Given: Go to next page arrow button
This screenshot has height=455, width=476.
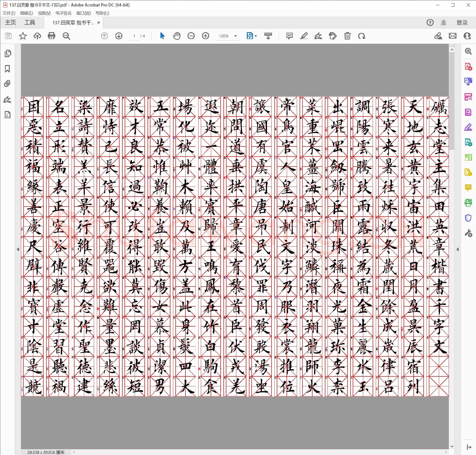Looking at the screenshot, I should click(119, 36).
